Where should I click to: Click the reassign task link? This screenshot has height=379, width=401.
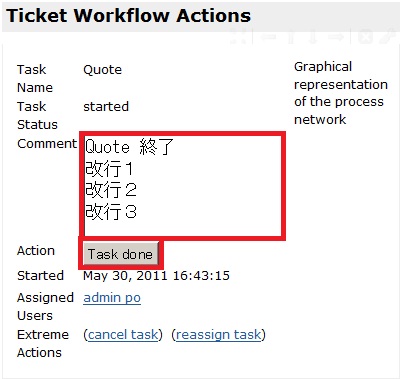coord(218,334)
